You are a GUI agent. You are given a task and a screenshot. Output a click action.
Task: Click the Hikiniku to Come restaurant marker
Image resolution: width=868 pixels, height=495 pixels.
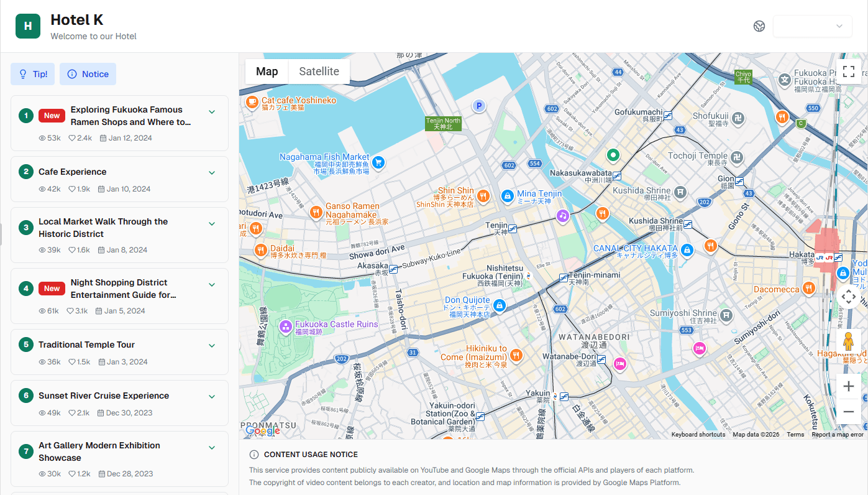[x=518, y=356]
